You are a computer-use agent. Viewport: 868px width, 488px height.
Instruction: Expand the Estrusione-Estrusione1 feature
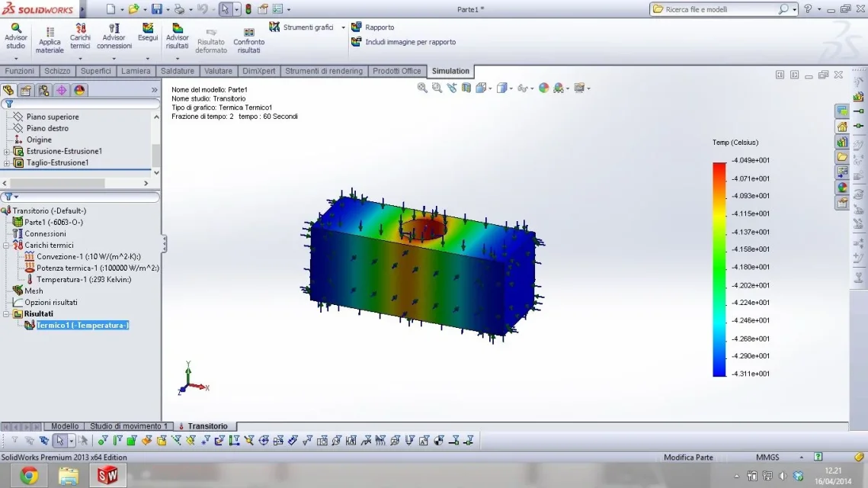click(x=7, y=151)
